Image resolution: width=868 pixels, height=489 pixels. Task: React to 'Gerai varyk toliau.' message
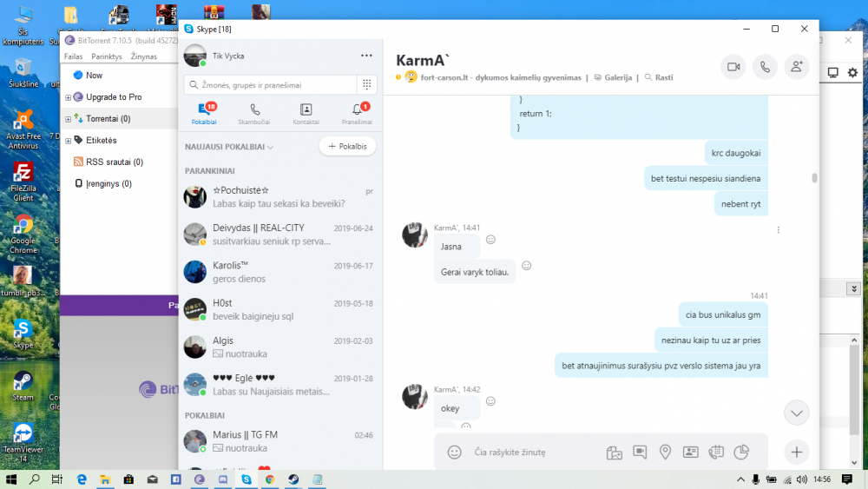527,266
